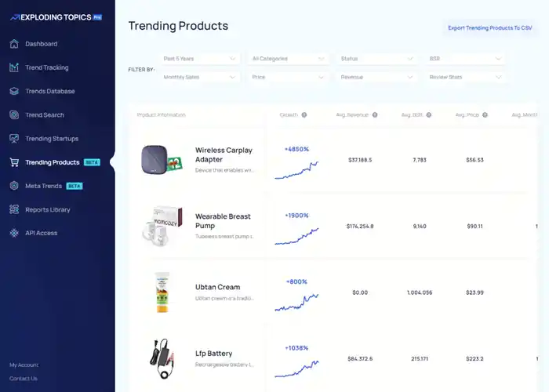Click the Reports Library icon
The image size is (549, 392).
[14, 209]
